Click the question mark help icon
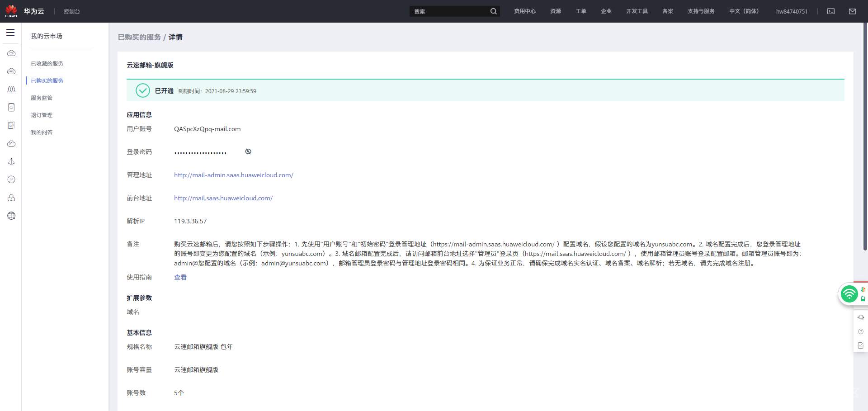This screenshot has height=411, width=868. (x=861, y=331)
